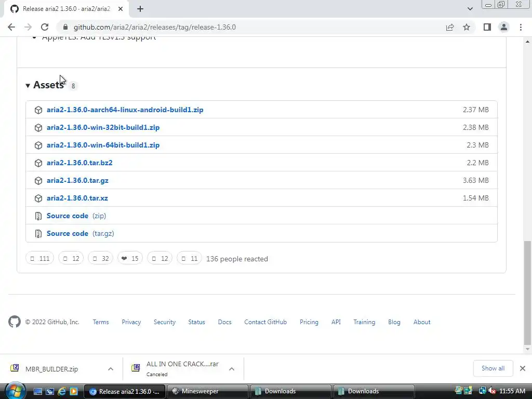Viewport: 532px width, 399px height.
Task: Click package icon beside tar.xz asset
Action: (38, 198)
